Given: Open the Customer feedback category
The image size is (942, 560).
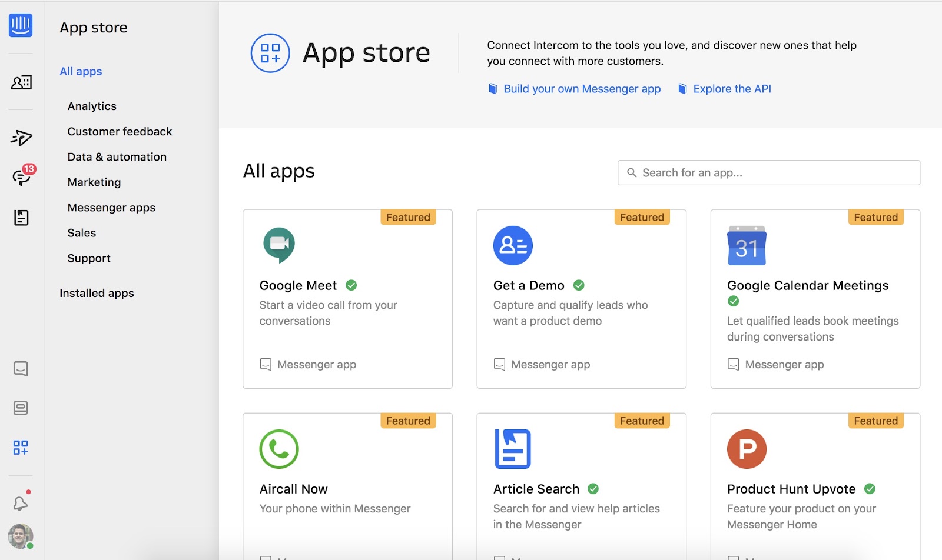Looking at the screenshot, I should pos(120,131).
